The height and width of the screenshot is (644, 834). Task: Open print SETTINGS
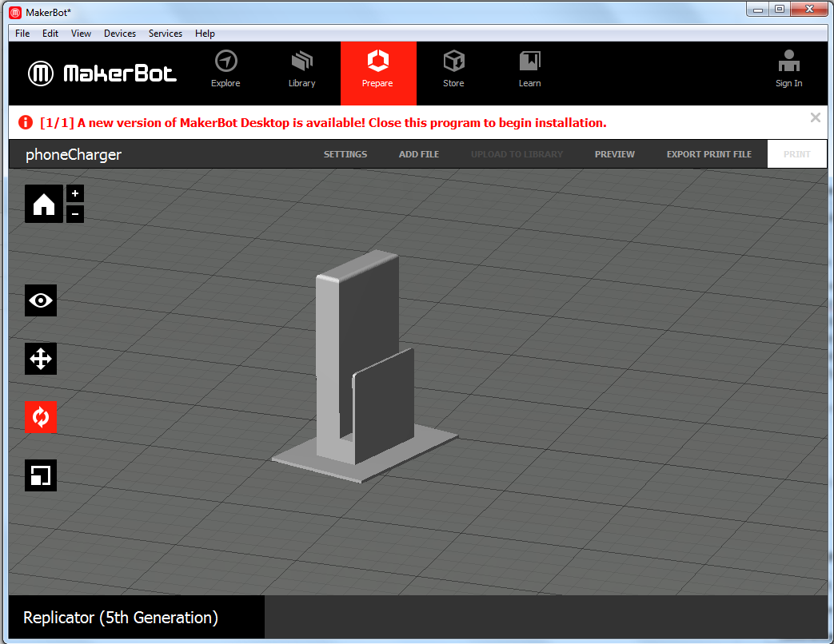click(345, 154)
